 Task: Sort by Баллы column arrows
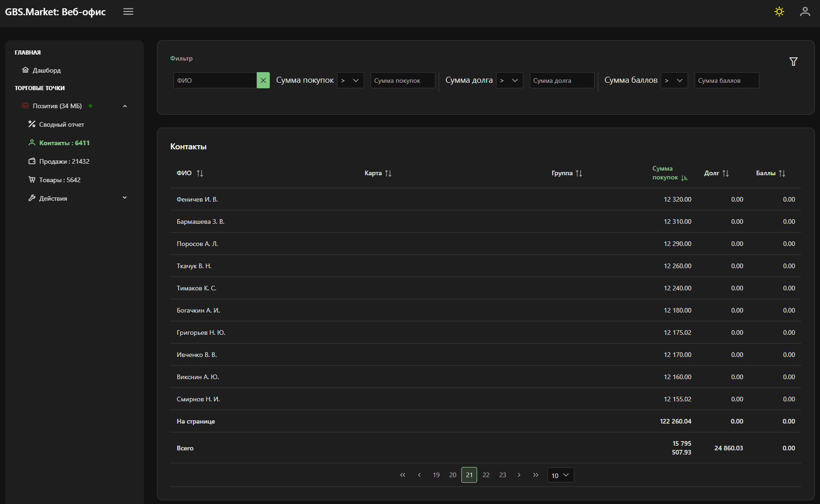(782, 173)
